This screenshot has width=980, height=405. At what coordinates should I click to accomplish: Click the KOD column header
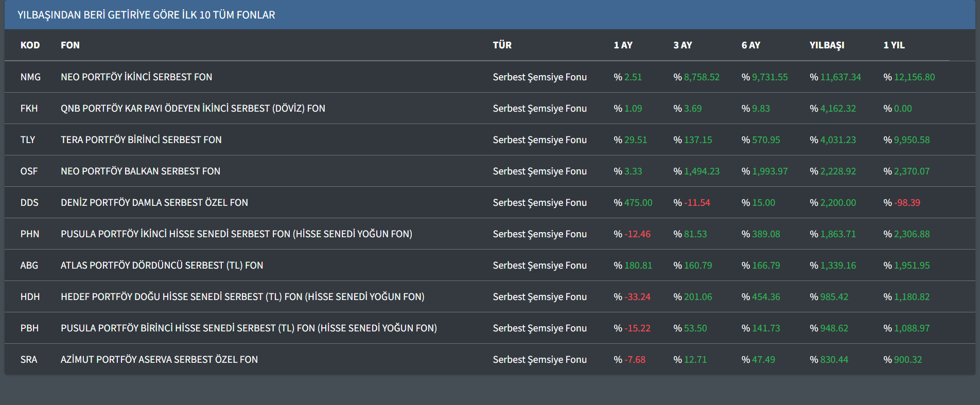(30, 45)
